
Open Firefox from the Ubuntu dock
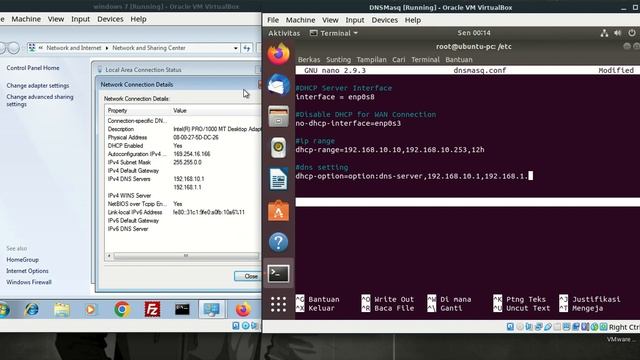click(278, 54)
